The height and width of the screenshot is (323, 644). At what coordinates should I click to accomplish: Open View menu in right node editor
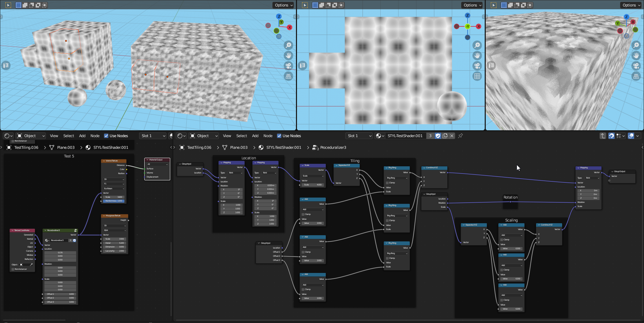pyautogui.click(x=227, y=136)
